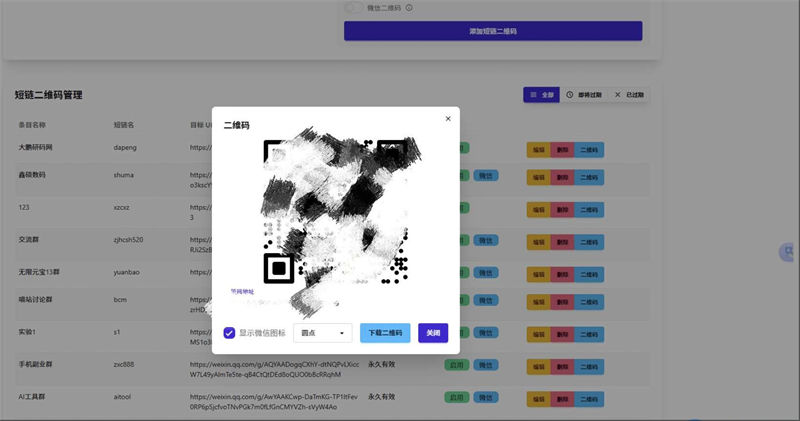
Task: Toggle the 微信二维码 switch at the top
Action: click(x=354, y=8)
